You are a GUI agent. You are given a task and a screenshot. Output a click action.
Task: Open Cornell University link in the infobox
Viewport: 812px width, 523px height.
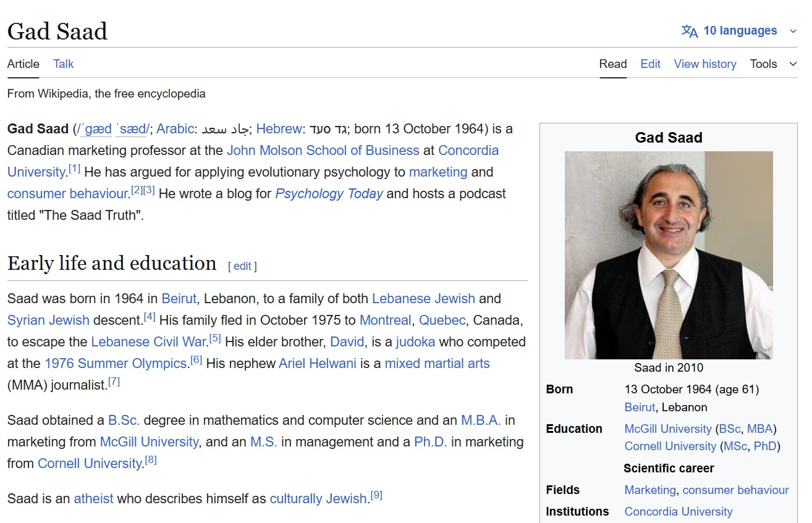point(670,446)
